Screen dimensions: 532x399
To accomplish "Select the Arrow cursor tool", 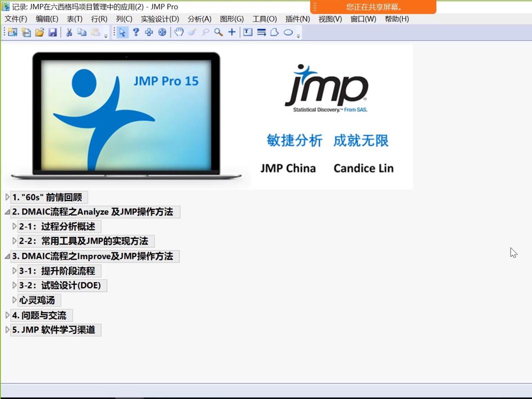I will pos(123,32).
